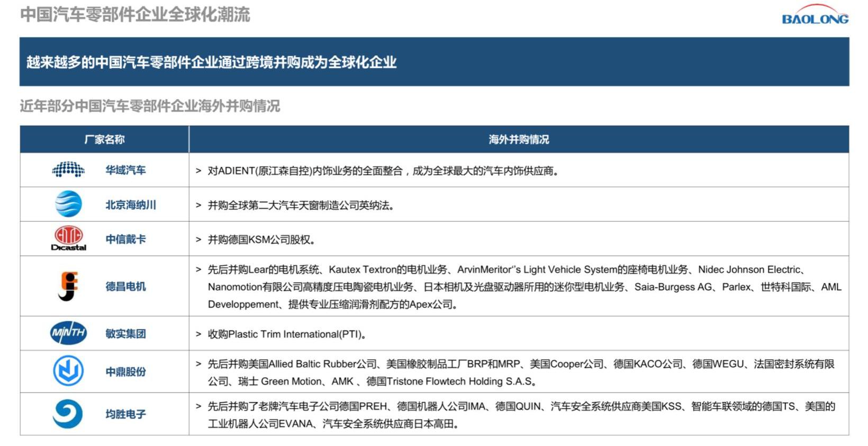868x446 pixels.
Task: Click the MINTH oval logo
Action: 68,333
